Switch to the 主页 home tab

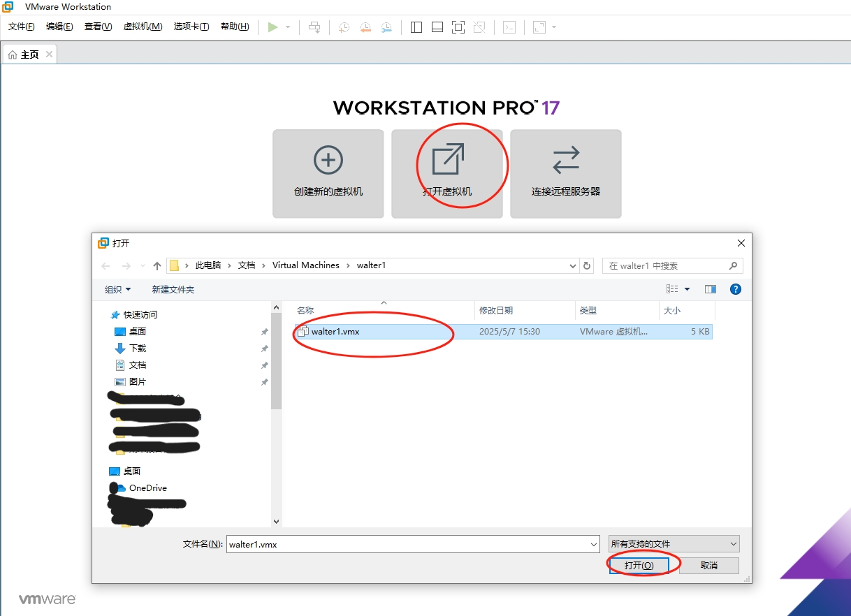[29, 54]
